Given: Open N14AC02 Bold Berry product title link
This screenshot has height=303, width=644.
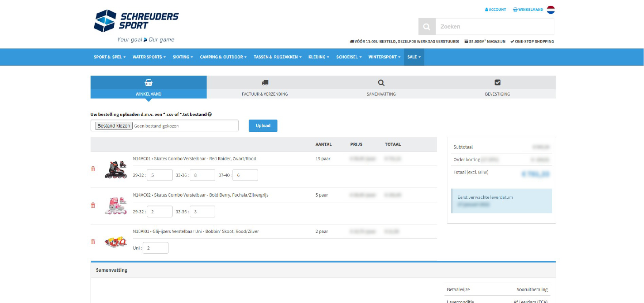Looking at the screenshot, I should (201, 195).
